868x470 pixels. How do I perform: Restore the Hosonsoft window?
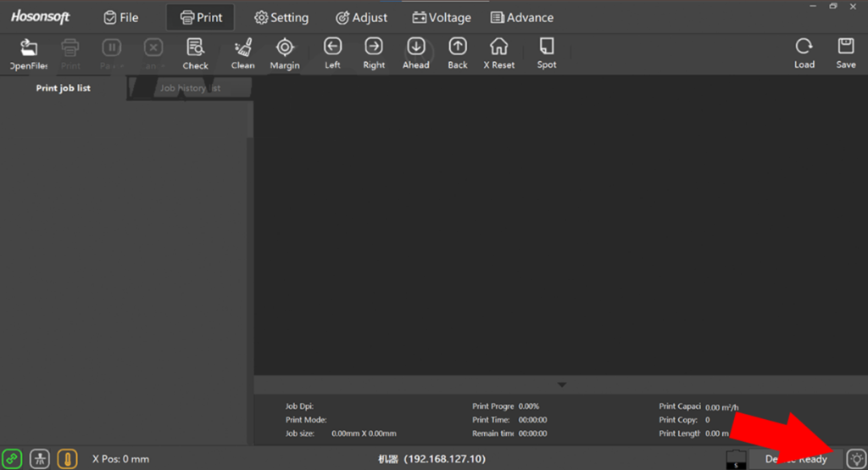(833, 6)
